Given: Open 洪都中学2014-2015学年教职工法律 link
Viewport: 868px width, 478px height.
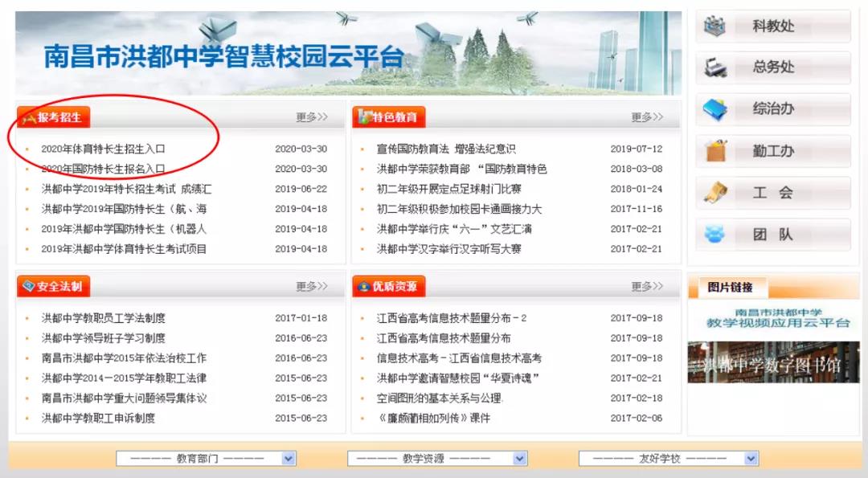Looking at the screenshot, I should tap(124, 378).
